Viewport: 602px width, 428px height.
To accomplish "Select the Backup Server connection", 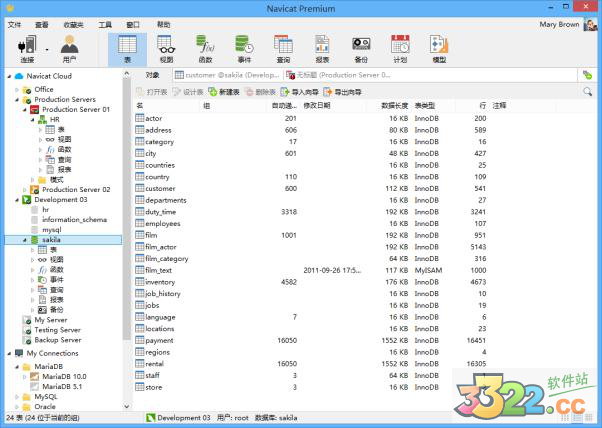I will (x=58, y=340).
